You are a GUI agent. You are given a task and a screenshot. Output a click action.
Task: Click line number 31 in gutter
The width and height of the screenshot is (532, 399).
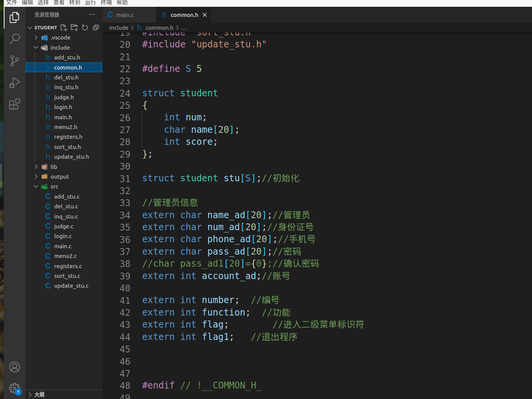pos(125,179)
